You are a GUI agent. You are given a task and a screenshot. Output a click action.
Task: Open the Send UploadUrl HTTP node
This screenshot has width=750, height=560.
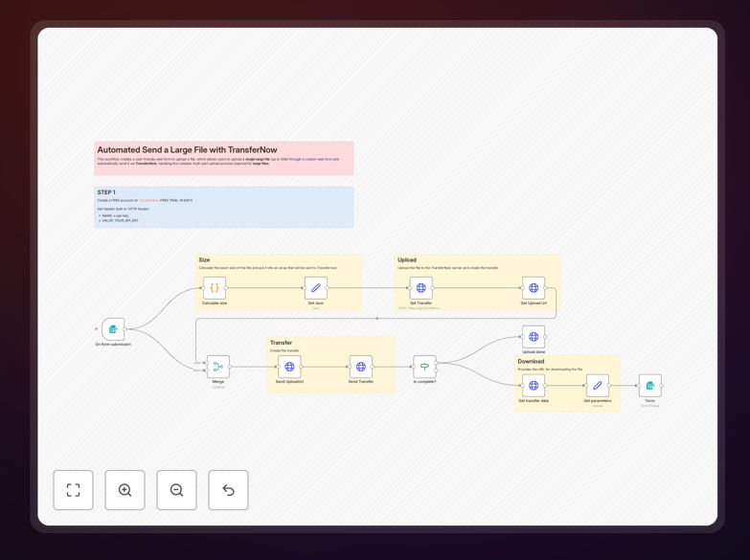[x=289, y=367]
